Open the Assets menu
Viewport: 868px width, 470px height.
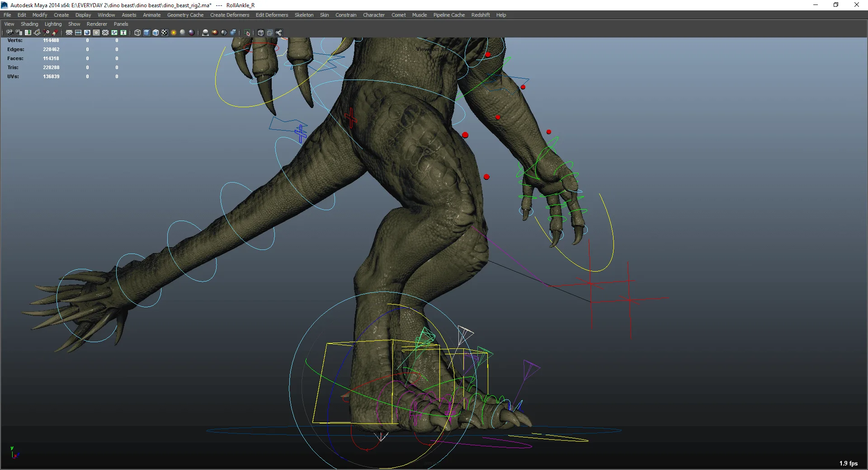(129, 15)
